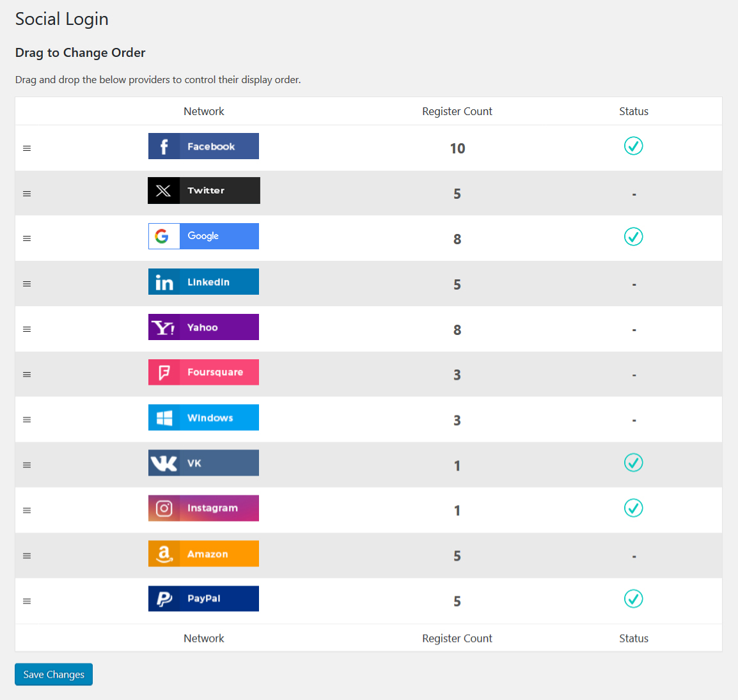
Task: Click VK's register count 1
Action: click(x=457, y=466)
